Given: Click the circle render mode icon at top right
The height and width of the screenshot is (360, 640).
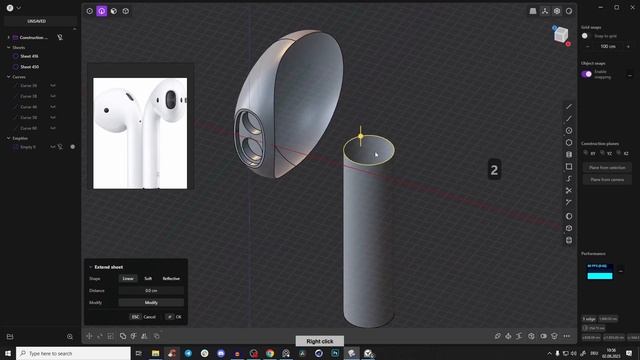Looking at the screenshot, I should (569, 11).
